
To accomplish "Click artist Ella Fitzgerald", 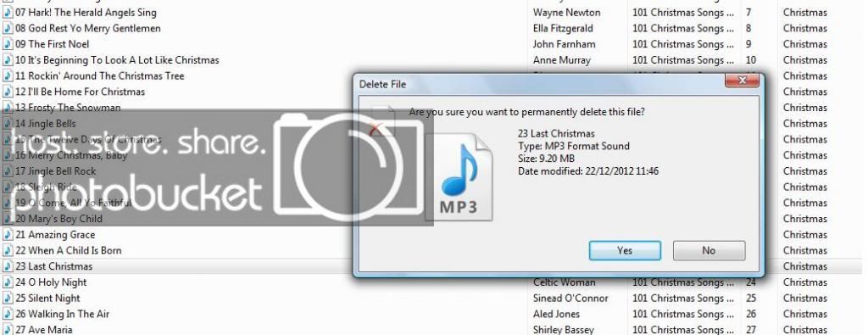I will (x=563, y=28).
